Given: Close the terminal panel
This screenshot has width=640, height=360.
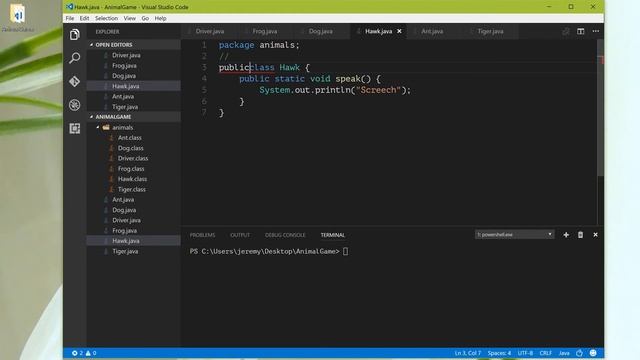Looking at the screenshot, I should point(595,235).
